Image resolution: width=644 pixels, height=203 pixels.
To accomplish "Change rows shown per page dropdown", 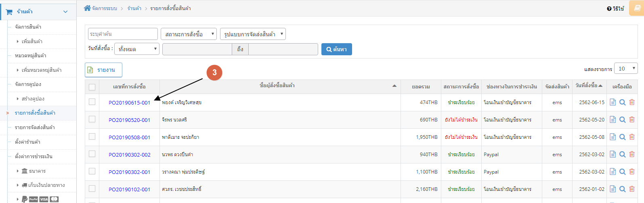I will (626, 69).
